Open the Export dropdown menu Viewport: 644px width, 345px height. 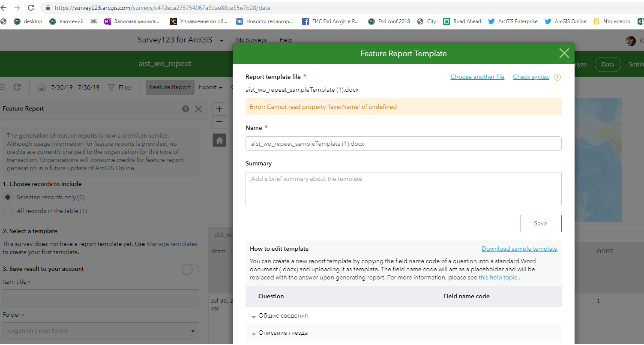point(210,87)
